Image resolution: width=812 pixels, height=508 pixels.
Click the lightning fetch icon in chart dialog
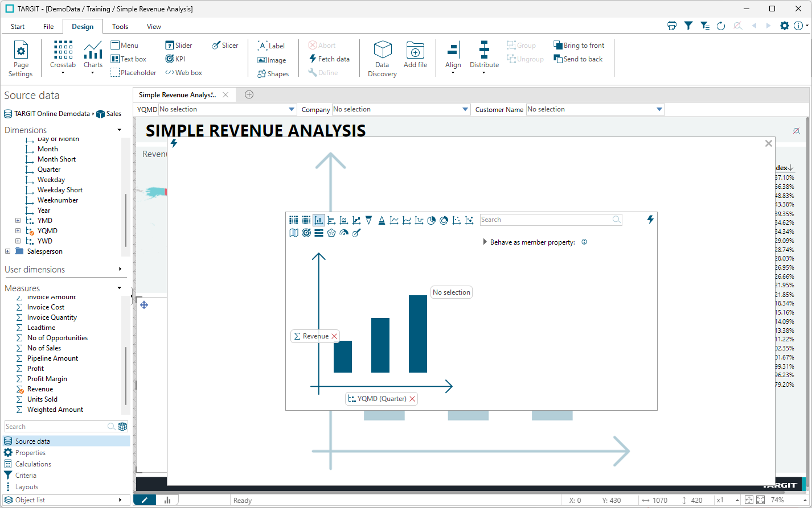tap(650, 220)
